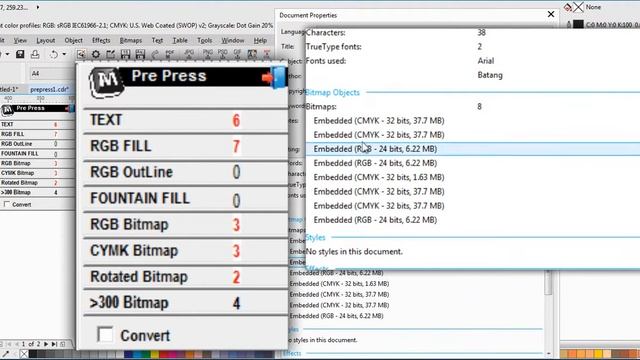Open the Table menu
Viewport: 640px width, 360px height.
[180, 40]
